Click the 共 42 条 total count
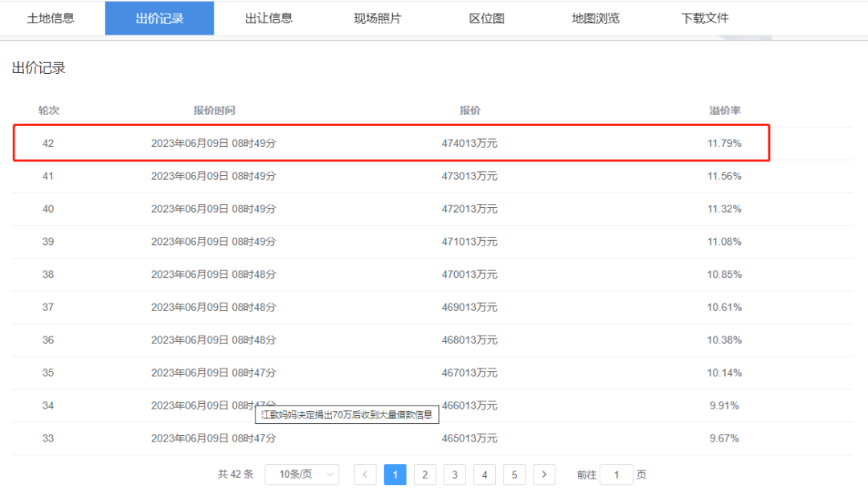Image resolution: width=868 pixels, height=497 pixels. [235, 475]
